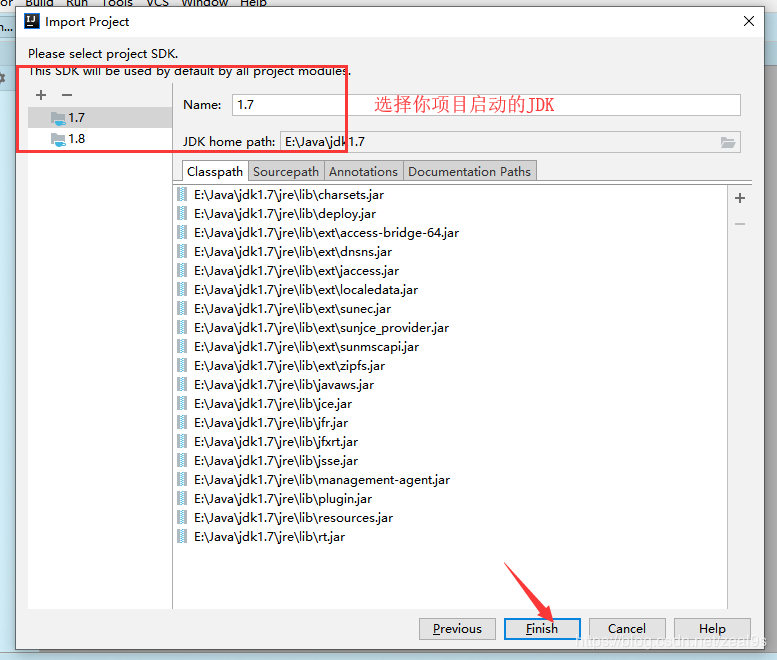Image resolution: width=777 pixels, height=660 pixels.
Task: Select the 1.7 SDK in the list
Action: tap(100, 118)
